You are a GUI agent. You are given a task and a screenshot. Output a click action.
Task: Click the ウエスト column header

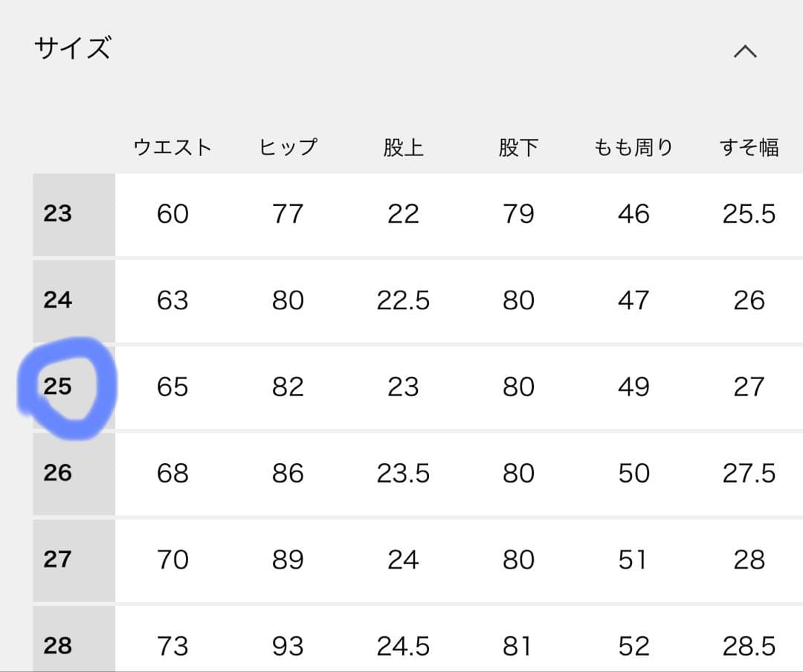[x=172, y=147]
